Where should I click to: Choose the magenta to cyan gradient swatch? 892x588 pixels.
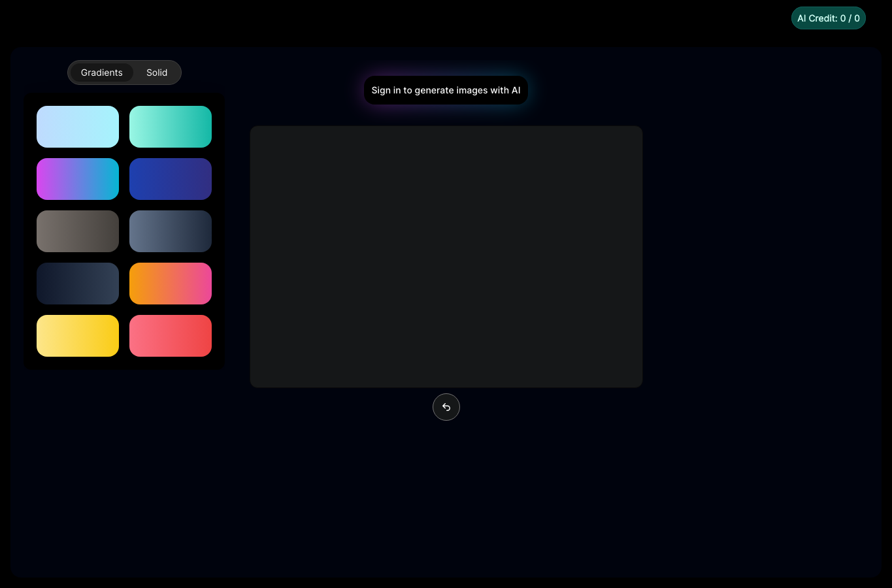click(78, 179)
